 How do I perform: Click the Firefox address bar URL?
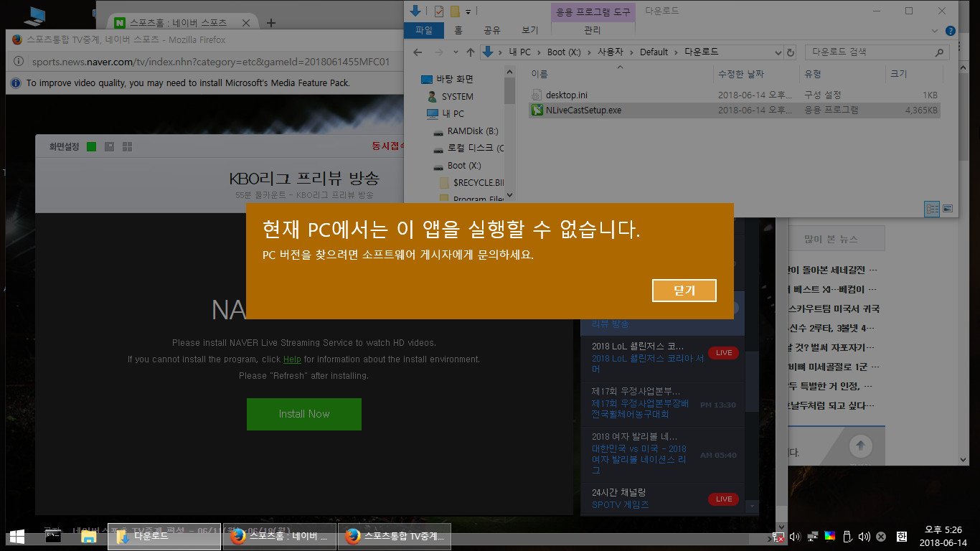tap(211, 62)
